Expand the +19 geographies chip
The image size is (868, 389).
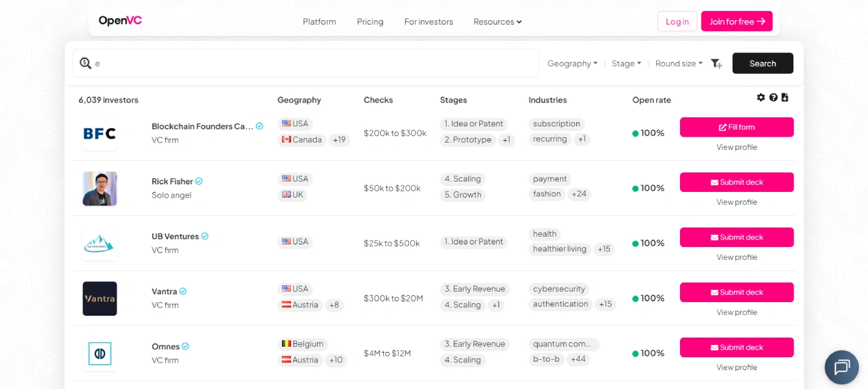[x=339, y=140]
